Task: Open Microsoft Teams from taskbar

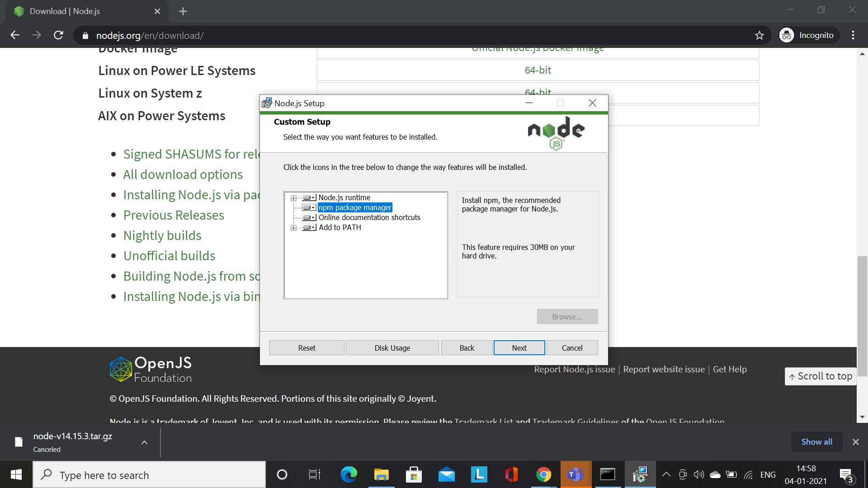Action: click(x=576, y=475)
